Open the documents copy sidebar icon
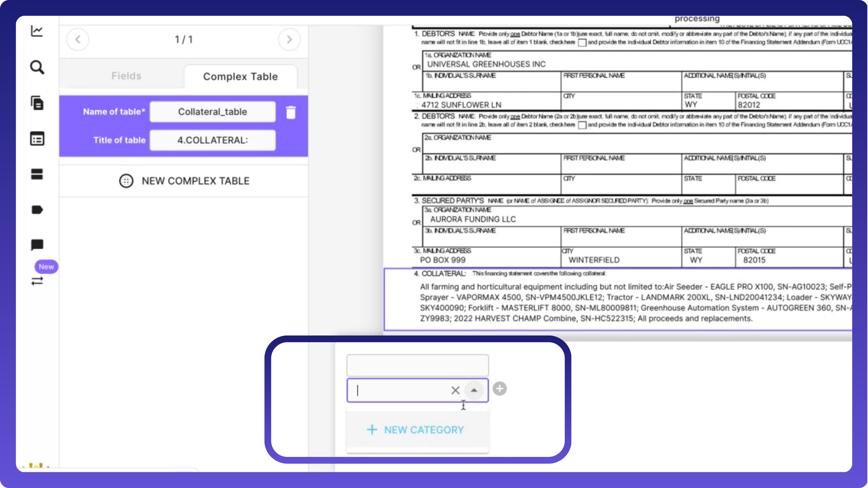The width and height of the screenshot is (868, 488). click(37, 103)
